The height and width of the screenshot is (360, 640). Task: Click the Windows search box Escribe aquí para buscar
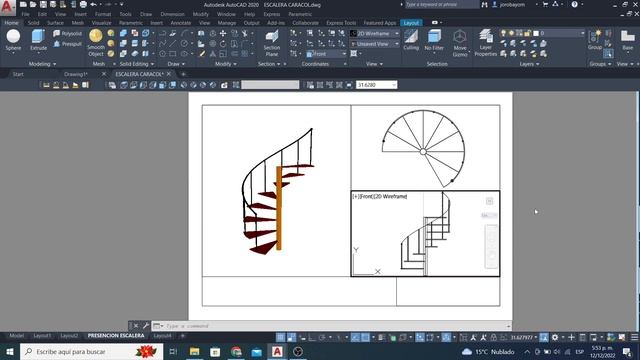(91, 351)
